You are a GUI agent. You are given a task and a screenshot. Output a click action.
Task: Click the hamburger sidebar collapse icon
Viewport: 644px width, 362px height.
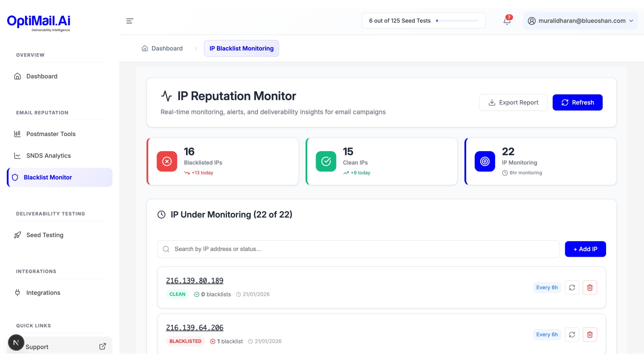129,21
